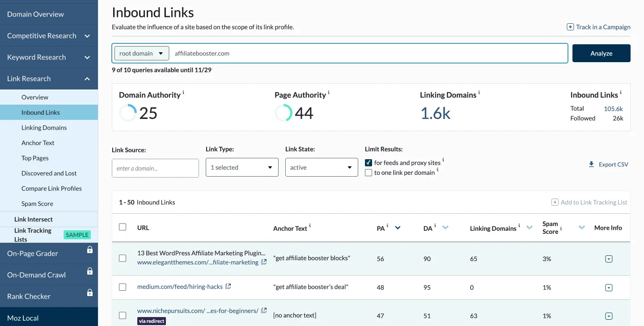The height and width of the screenshot is (326, 644).
Task: Open the Domain Authority info tooltip icon
Action: point(182,92)
